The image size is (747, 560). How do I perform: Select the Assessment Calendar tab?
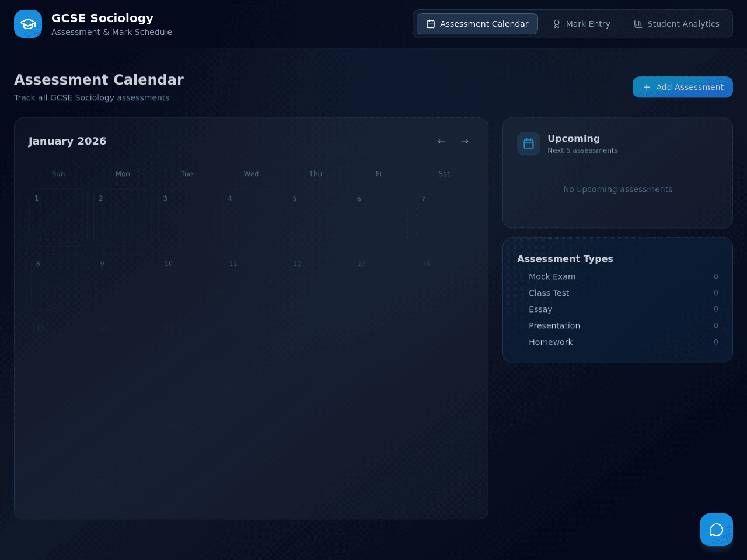[477, 24]
